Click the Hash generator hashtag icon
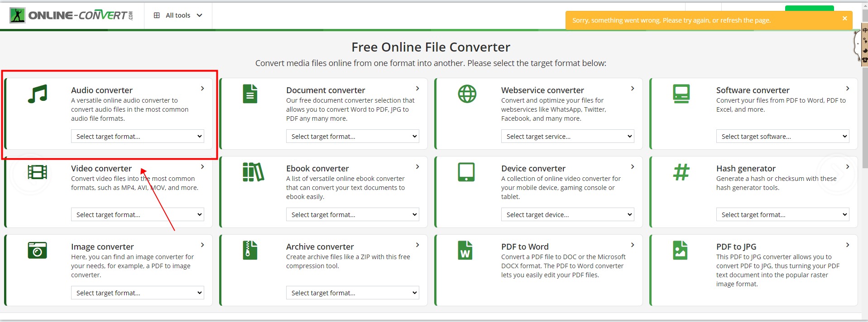This screenshot has height=322, width=868. coord(681,172)
